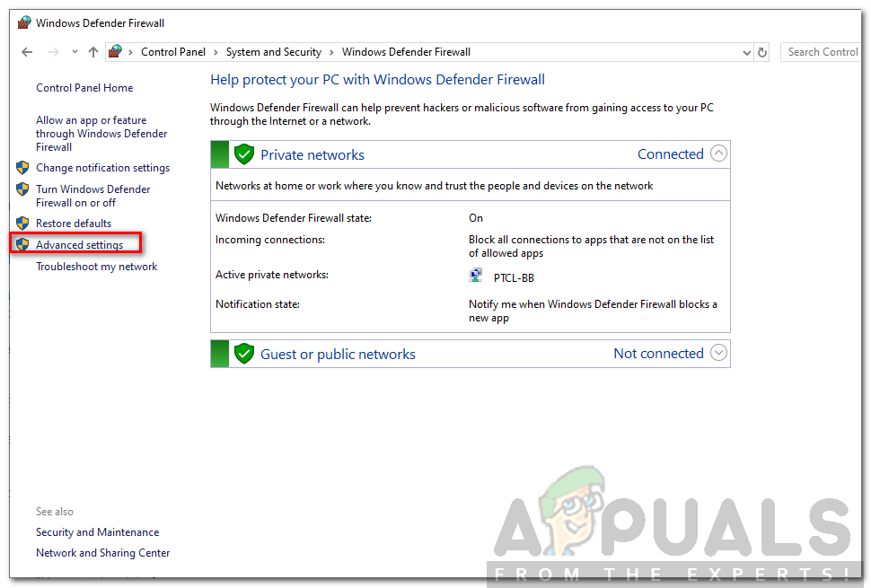Click the firewall state value On
871x588 pixels.
click(x=476, y=218)
